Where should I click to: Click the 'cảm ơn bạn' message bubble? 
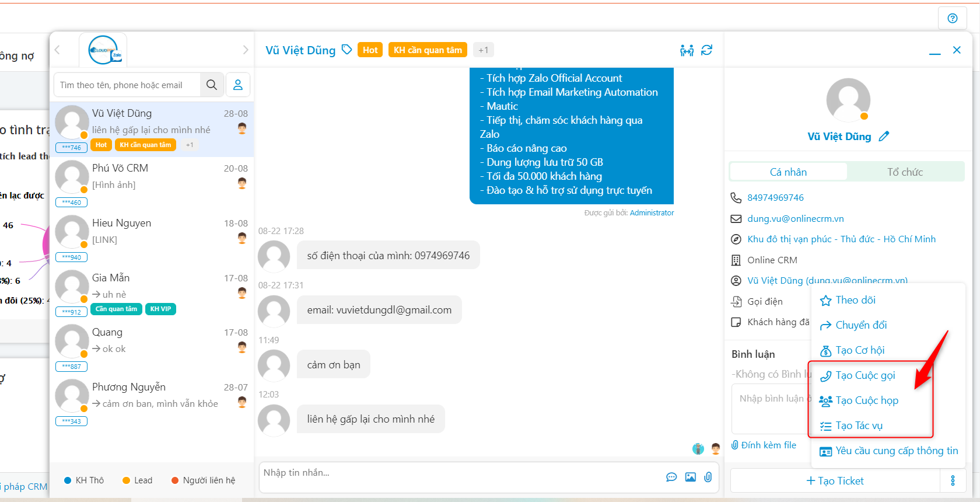pyautogui.click(x=334, y=365)
